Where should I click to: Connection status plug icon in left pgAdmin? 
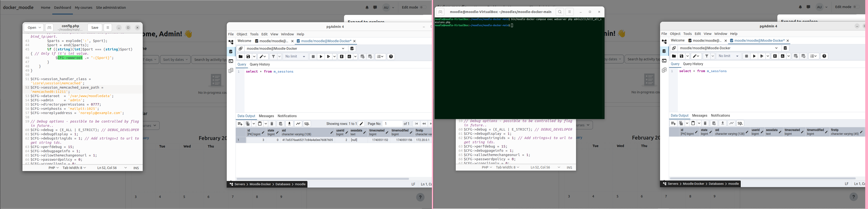241,49
